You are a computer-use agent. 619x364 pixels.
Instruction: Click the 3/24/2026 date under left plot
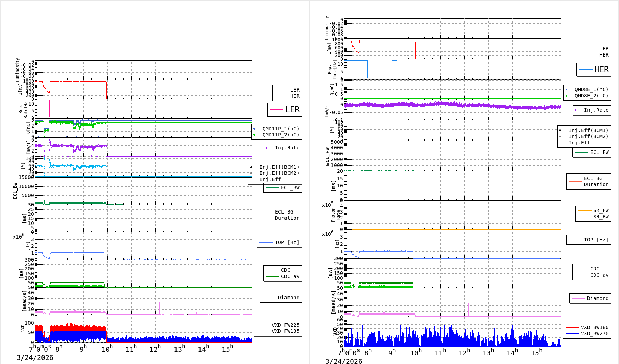tap(35, 357)
